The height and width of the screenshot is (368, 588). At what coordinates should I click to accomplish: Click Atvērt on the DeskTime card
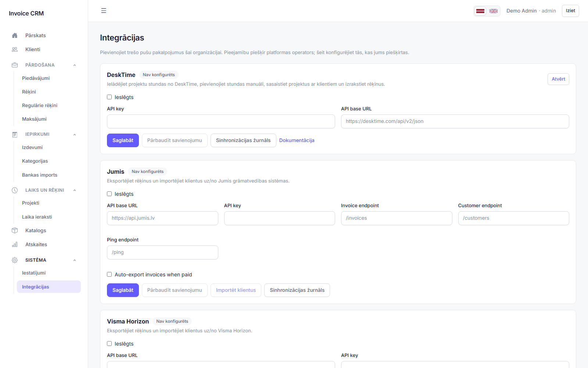[558, 79]
